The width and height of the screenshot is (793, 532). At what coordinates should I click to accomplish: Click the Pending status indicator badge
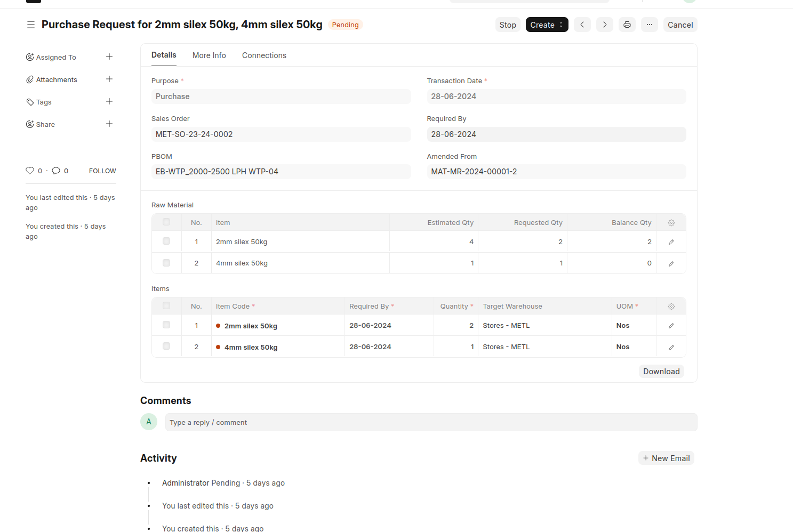[345, 25]
